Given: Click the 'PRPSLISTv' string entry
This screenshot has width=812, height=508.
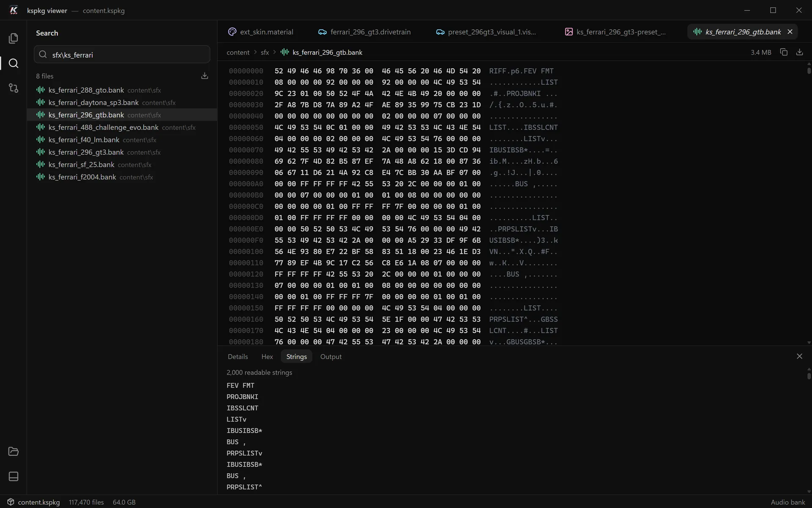Looking at the screenshot, I should (x=244, y=453).
